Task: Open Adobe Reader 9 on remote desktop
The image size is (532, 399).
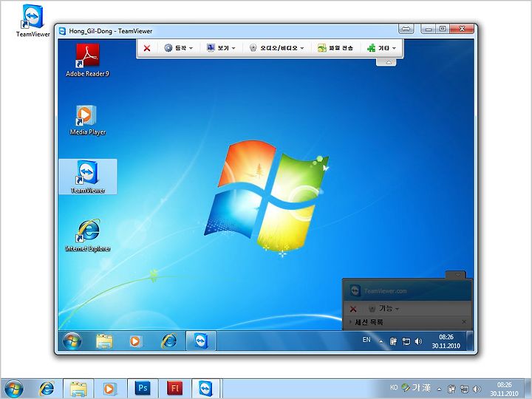Action: (x=87, y=60)
